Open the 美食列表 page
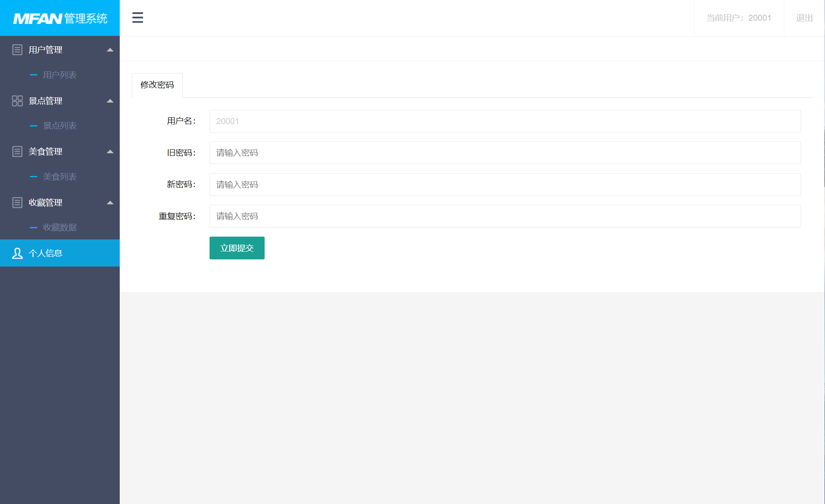The image size is (825, 504). click(59, 176)
